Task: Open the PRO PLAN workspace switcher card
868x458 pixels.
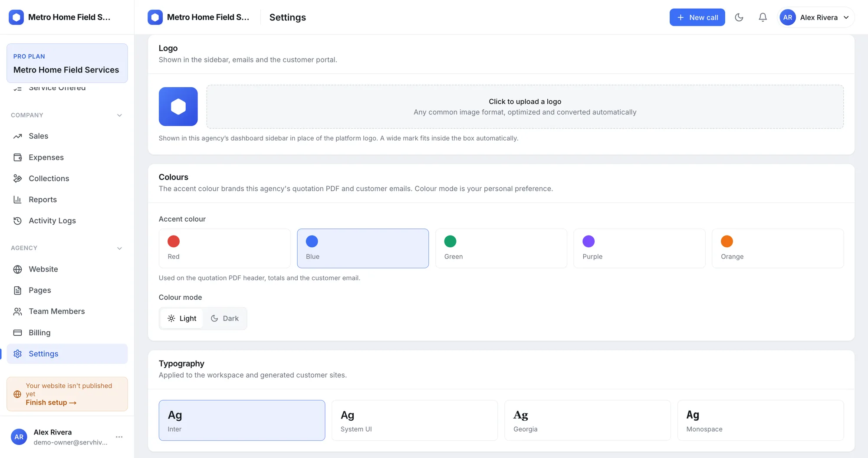Action: point(67,63)
